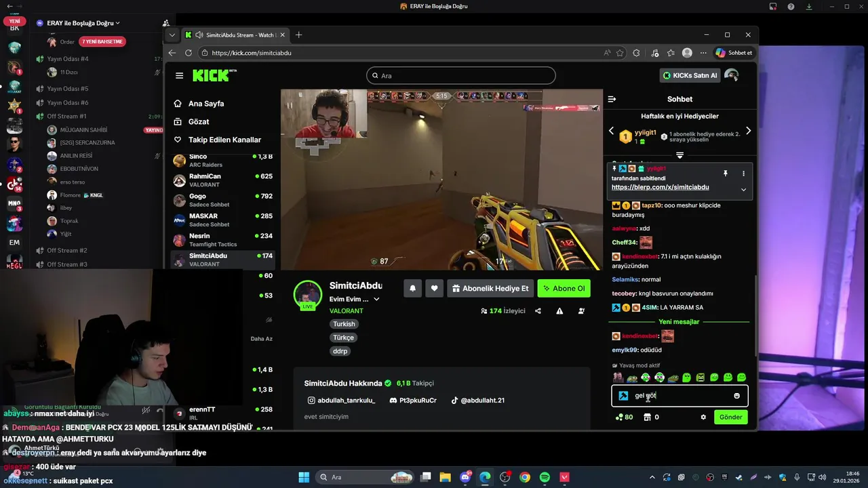The width and height of the screenshot is (868, 488).
Task: Open Windows taskbar search Ara
Action: pos(366,477)
